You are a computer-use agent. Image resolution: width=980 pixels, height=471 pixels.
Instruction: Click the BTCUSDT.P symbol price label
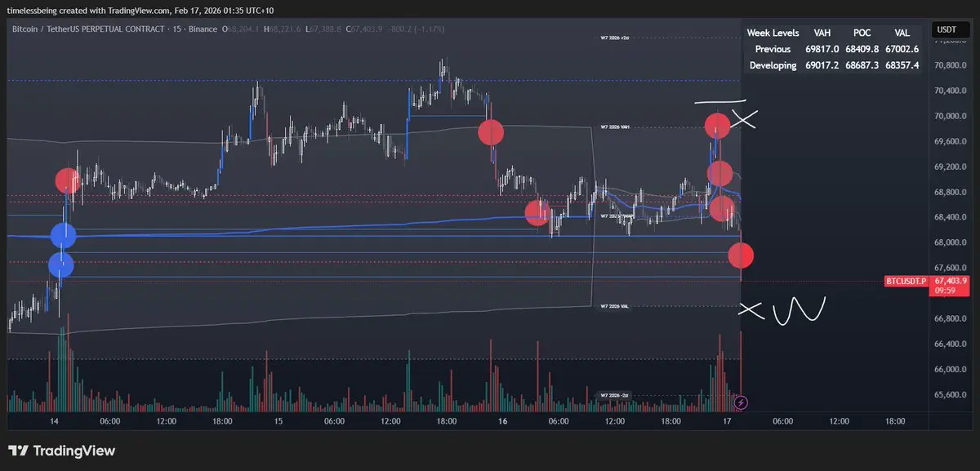pyautogui.click(x=907, y=282)
